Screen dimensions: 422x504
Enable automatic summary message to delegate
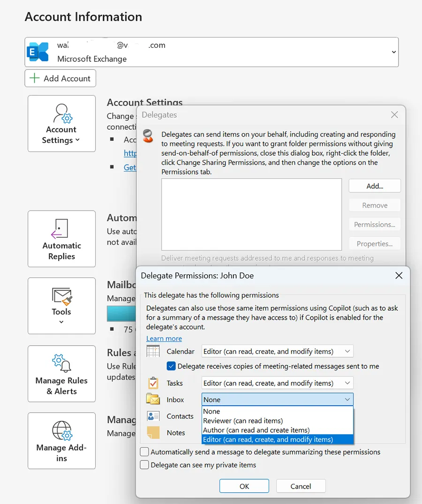145,452
